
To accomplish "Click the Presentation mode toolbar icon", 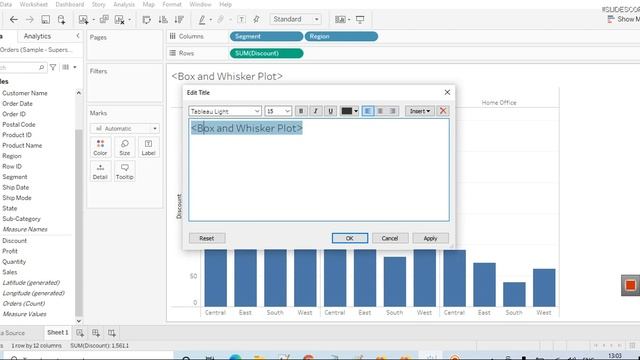I will [360, 20].
